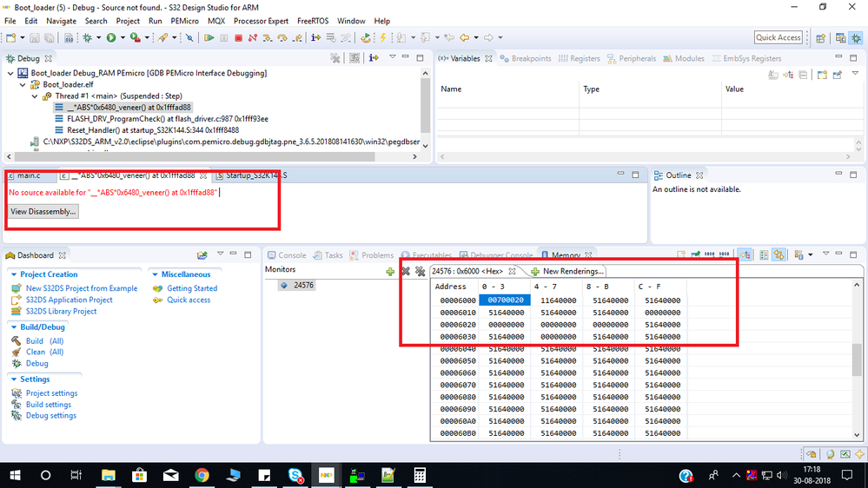Click the Step Over icon
868x488 pixels.
click(x=282, y=37)
